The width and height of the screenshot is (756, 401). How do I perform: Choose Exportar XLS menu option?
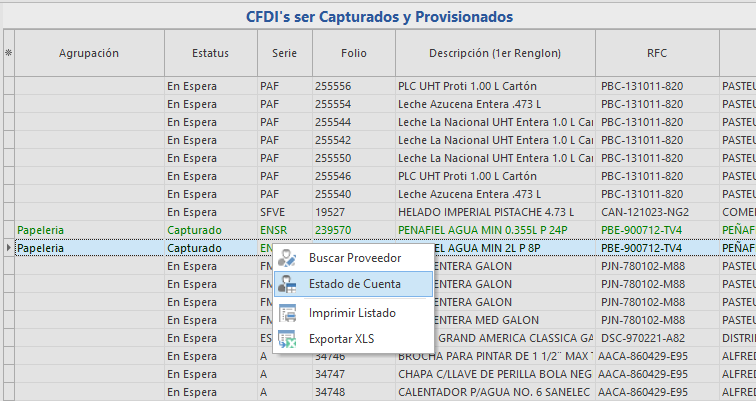(353, 339)
